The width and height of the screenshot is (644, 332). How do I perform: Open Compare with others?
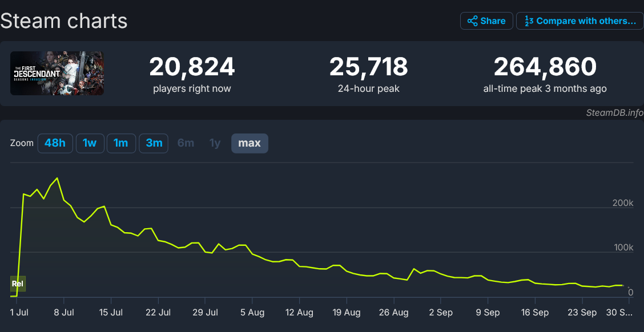point(580,21)
